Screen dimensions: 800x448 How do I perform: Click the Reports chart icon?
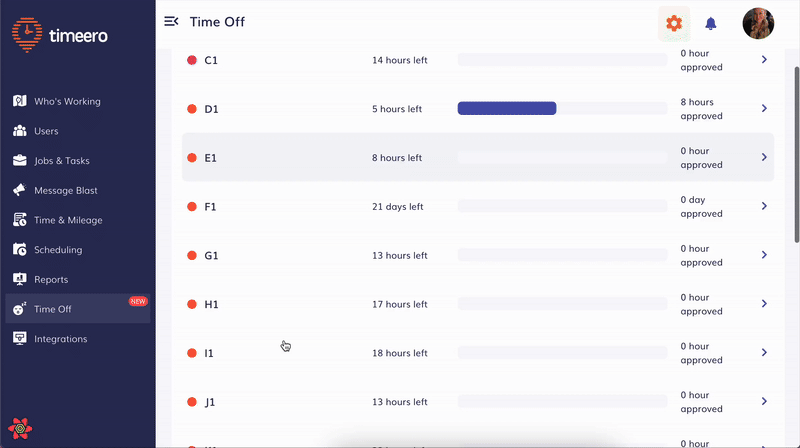tap(19, 279)
